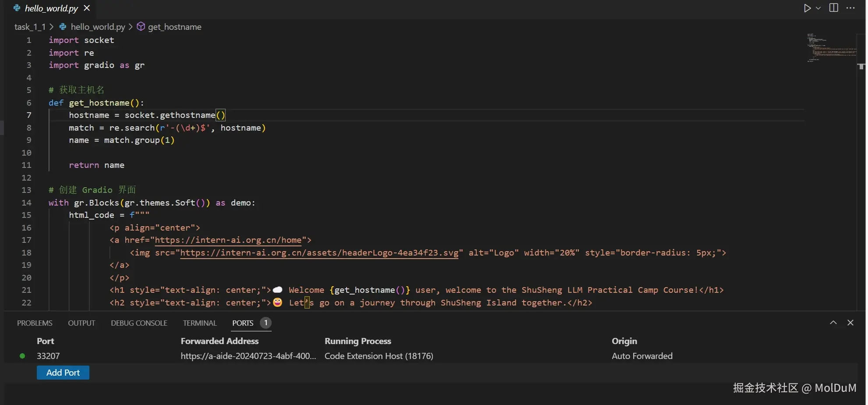The height and width of the screenshot is (405, 868).
Task: Close the hello_world.py editor tab
Action: click(87, 8)
